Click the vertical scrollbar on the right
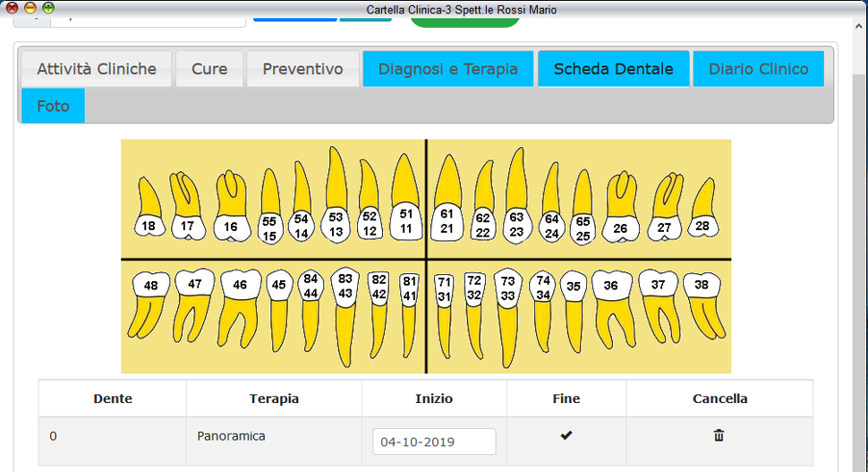 click(x=859, y=269)
